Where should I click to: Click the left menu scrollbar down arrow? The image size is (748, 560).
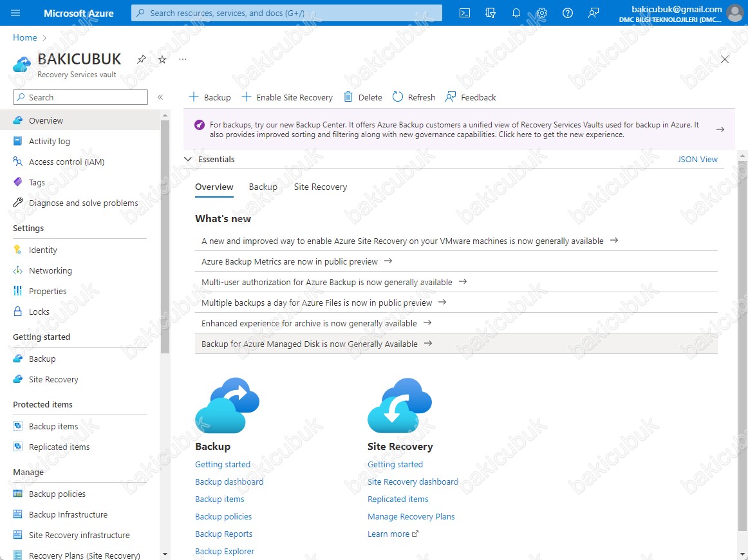pos(165,554)
